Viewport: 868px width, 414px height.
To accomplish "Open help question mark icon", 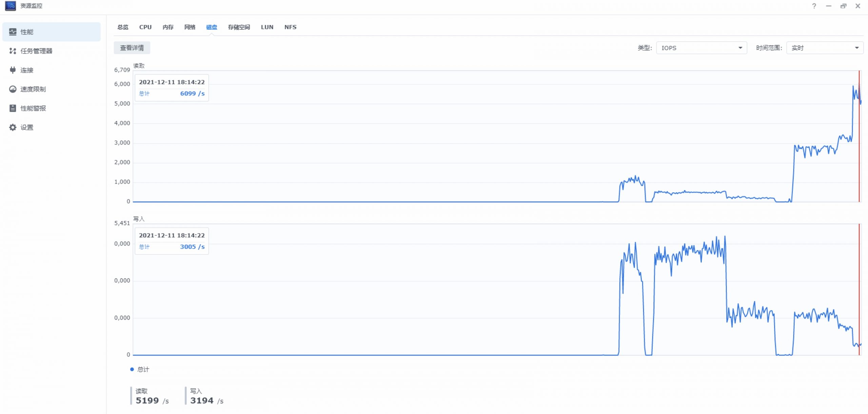I will pos(814,6).
